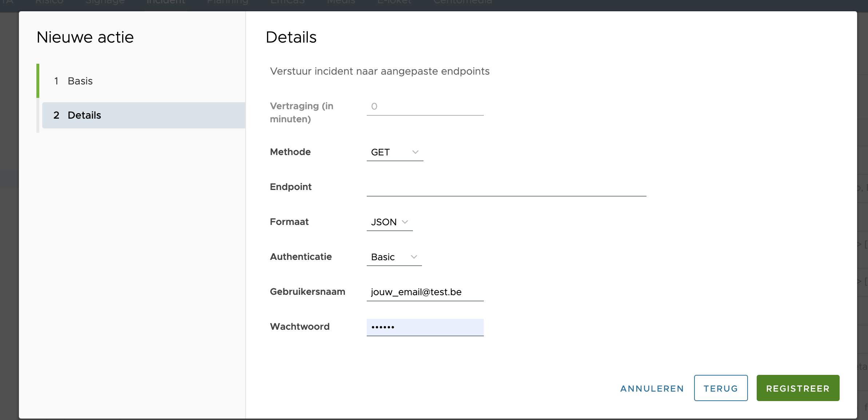Focus the Vertraging in minuten field
This screenshot has width=868, height=420.
(425, 107)
